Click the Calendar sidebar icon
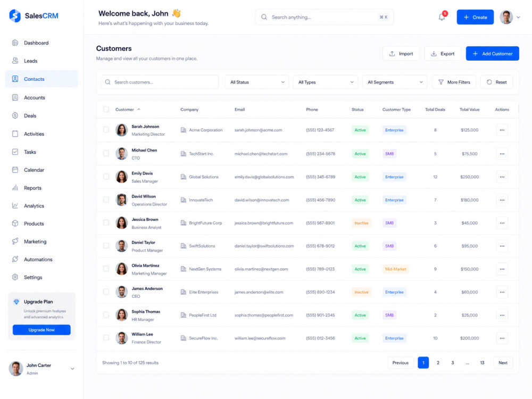 (15, 170)
